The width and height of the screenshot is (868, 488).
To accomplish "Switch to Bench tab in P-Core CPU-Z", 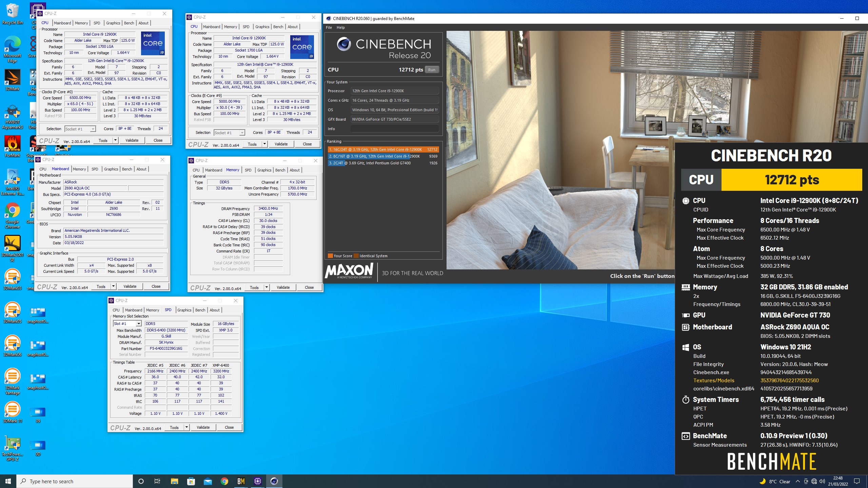I will click(129, 23).
